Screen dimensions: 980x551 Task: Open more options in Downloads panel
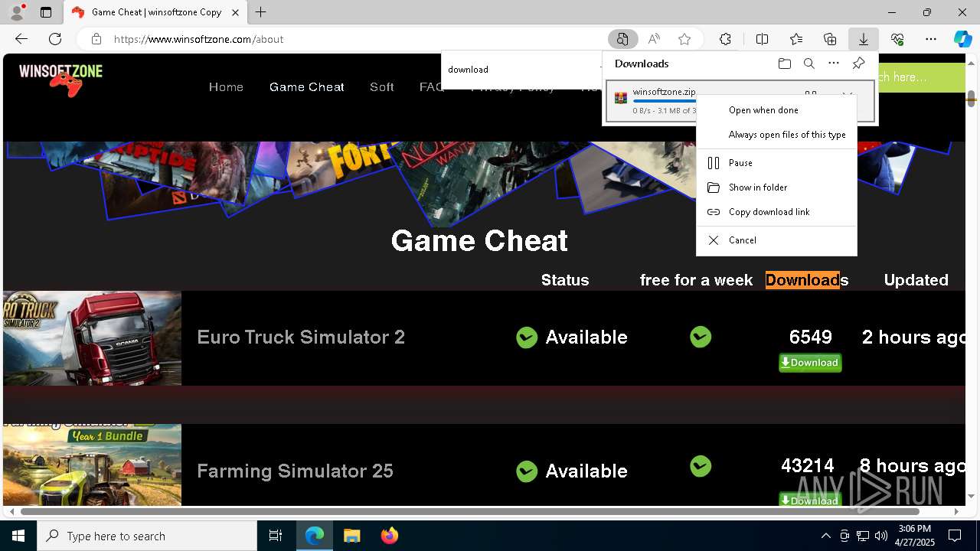(834, 64)
